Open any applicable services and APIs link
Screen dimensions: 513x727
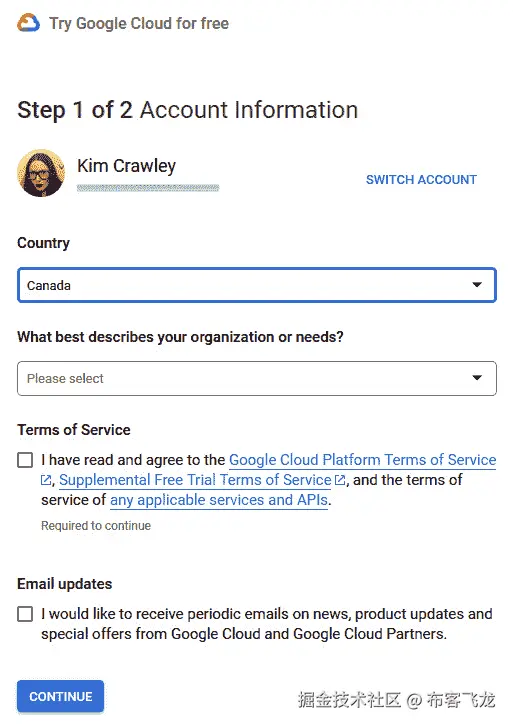[219, 500]
